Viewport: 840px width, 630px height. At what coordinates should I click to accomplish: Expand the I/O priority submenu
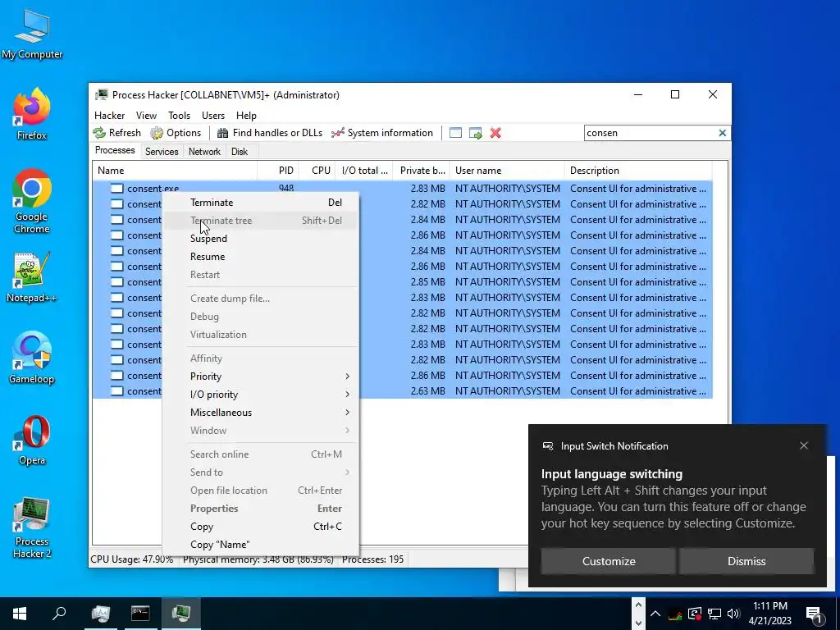tap(261, 395)
